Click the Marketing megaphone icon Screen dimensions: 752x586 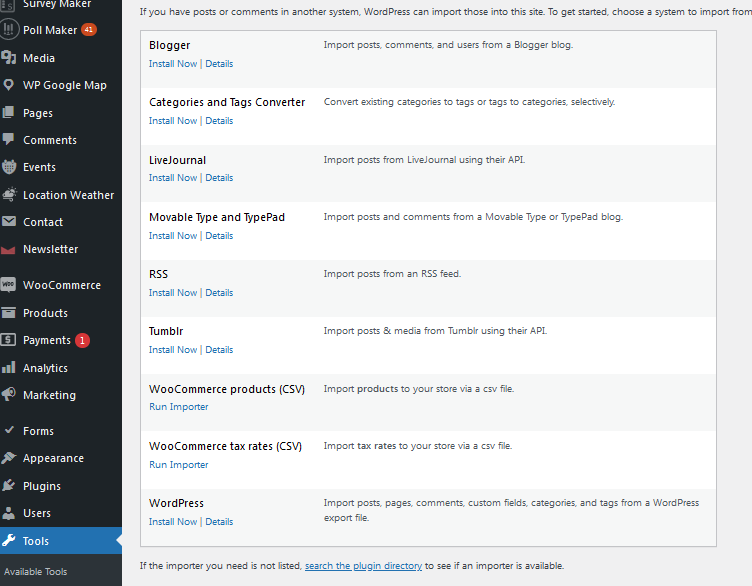(x=9, y=395)
